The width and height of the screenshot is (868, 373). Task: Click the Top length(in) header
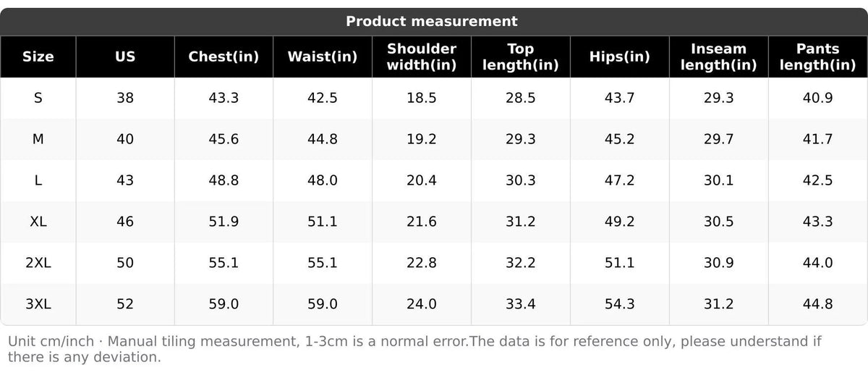[521, 56]
